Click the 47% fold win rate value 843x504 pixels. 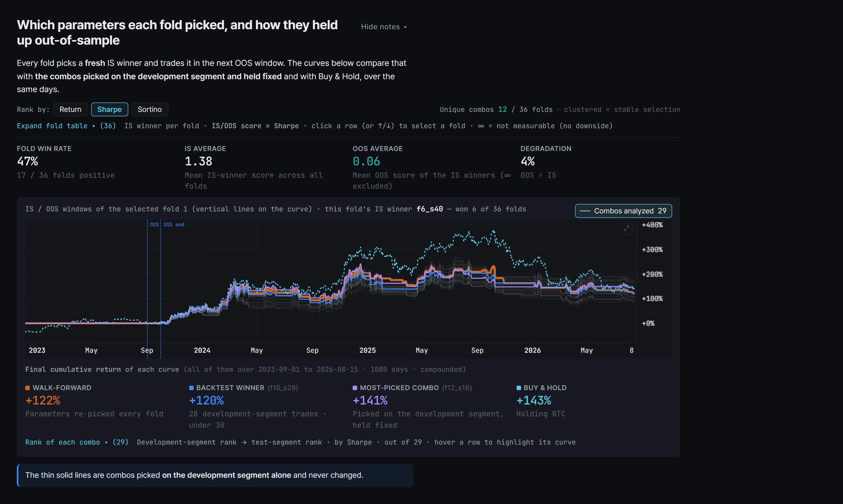tap(27, 161)
